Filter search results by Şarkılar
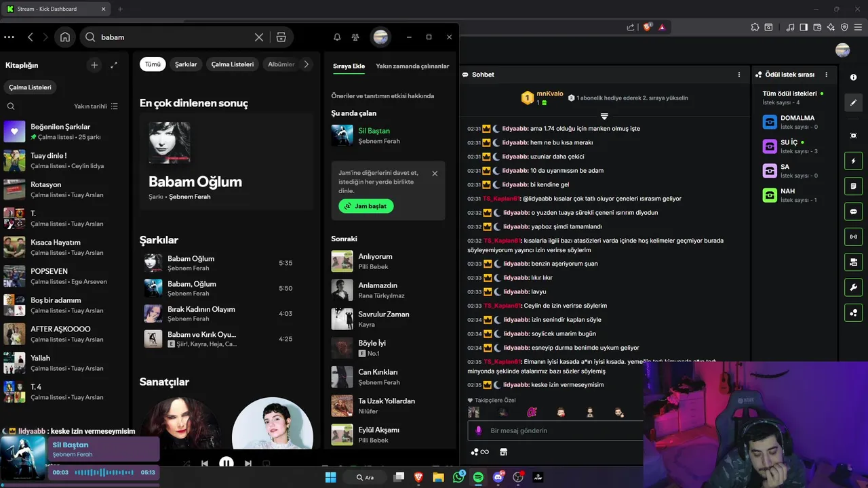 (x=186, y=64)
